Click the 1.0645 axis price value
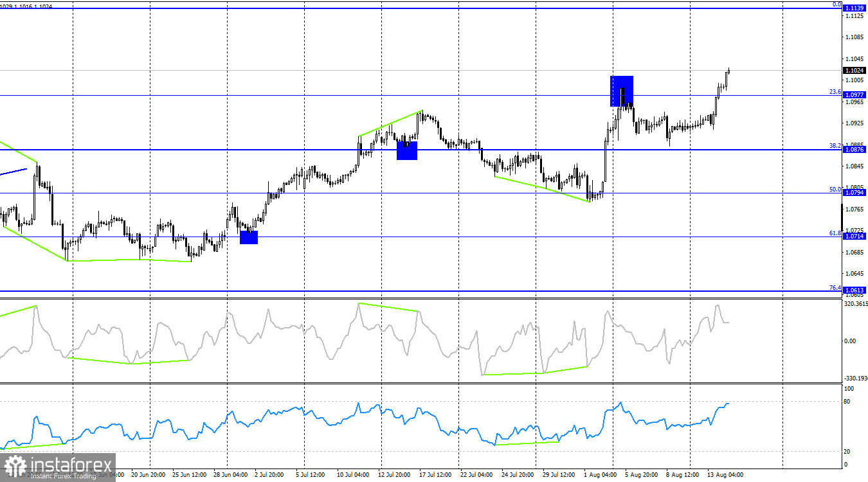The image size is (868, 482). tap(854, 274)
